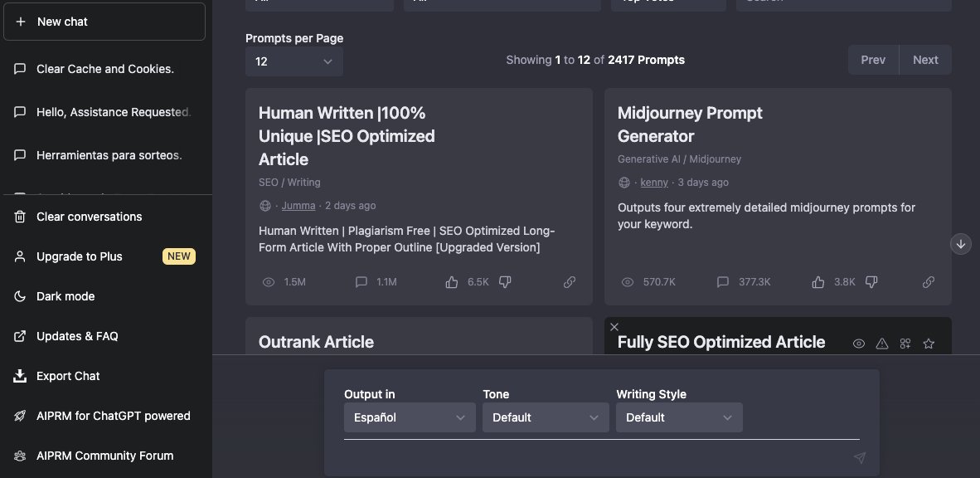Go to Prev page of prompts
The height and width of the screenshot is (478, 980).
pyautogui.click(x=873, y=60)
